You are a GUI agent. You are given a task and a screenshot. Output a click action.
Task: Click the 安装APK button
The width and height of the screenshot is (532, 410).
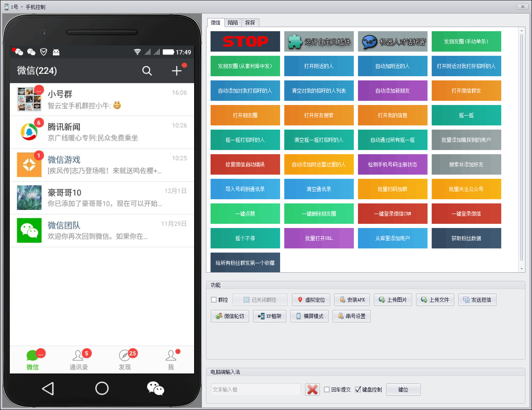[x=352, y=300]
